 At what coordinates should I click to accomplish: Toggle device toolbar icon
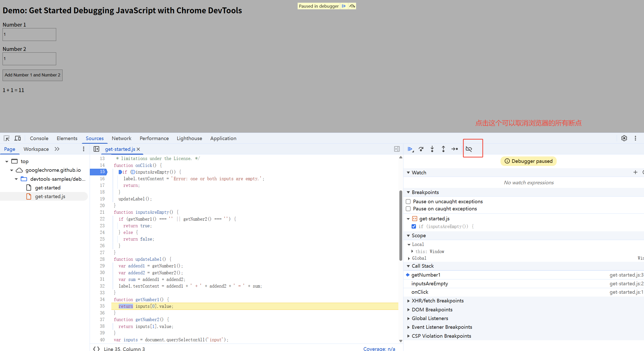[x=18, y=138]
